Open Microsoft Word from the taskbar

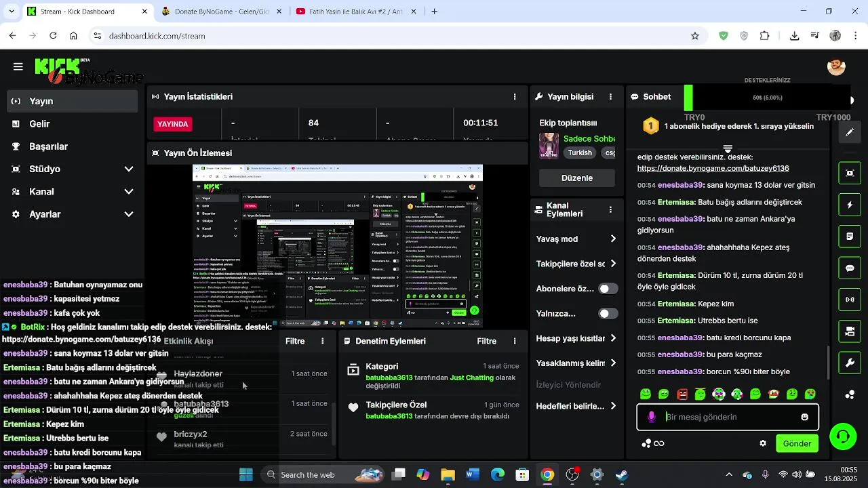(473, 474)
